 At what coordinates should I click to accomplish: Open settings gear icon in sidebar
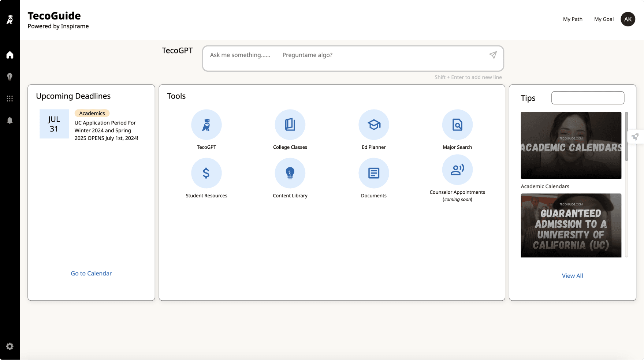pyautogui.click(x=10, y=346)
